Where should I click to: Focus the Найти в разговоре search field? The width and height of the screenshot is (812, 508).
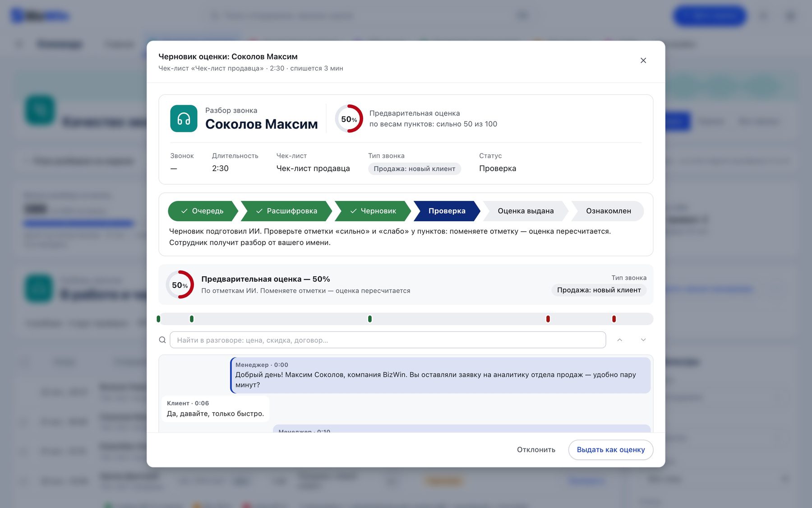pyautogui.click(x=388, y=340)
